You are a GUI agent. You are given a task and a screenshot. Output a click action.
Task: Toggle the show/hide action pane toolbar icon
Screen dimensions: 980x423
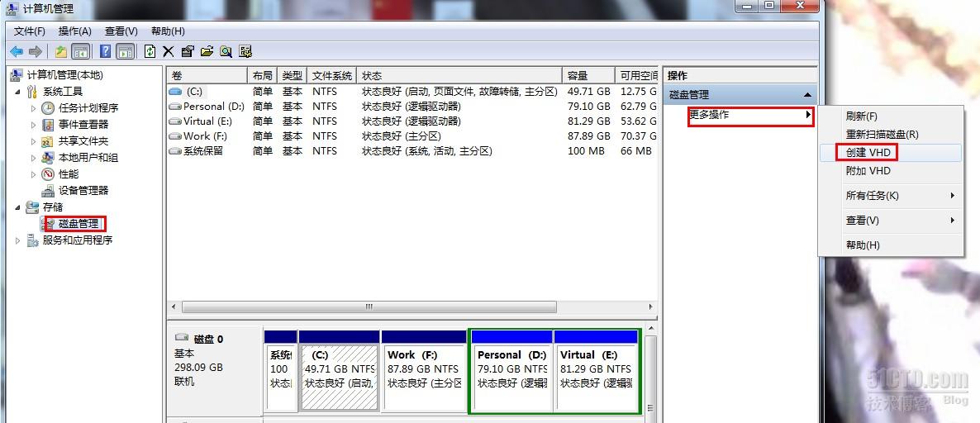tap(124, 51)
